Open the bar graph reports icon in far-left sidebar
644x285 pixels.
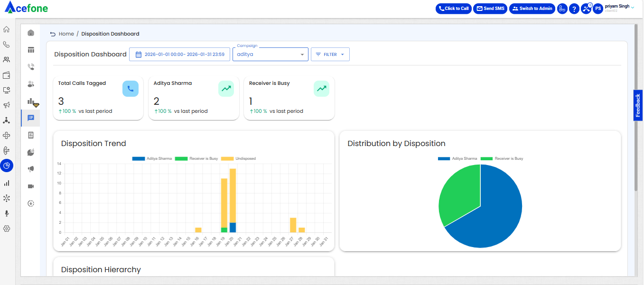7,183
